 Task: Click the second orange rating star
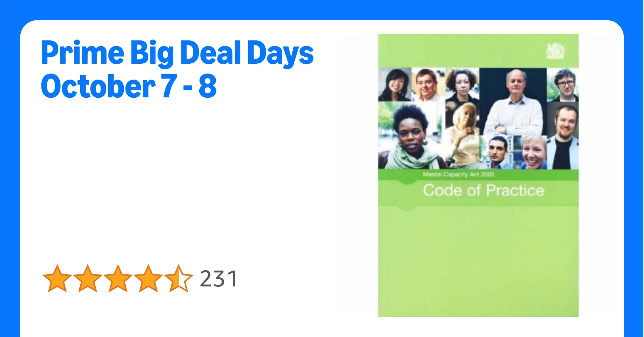click(87, 278)
